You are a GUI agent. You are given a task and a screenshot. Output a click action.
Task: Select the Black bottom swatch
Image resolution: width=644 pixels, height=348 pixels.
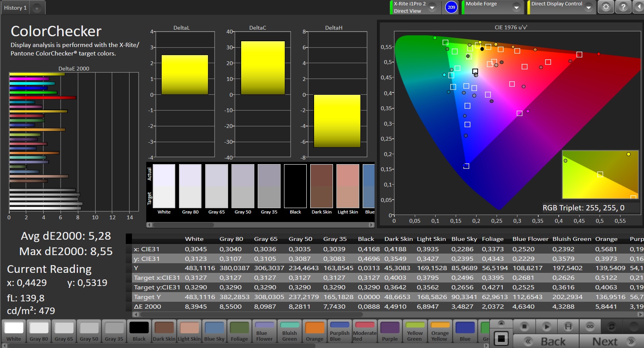coord(139,331)
